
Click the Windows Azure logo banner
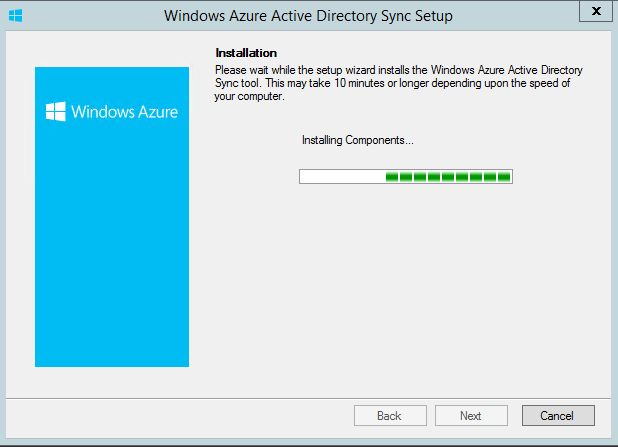[112, 217]
